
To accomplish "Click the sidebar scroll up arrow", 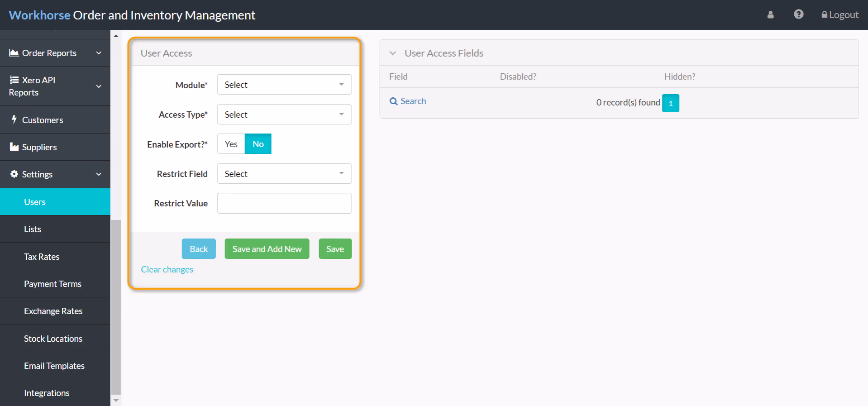I will 116,36.
